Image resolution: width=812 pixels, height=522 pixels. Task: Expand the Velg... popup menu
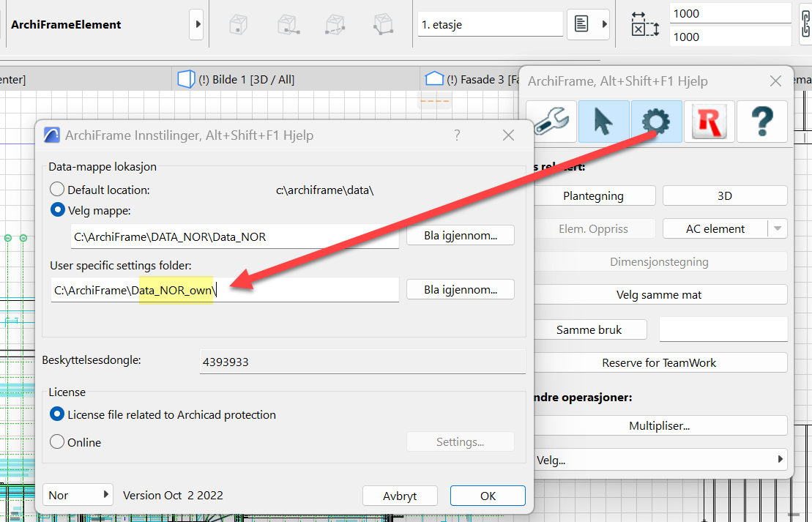[660, 460]
